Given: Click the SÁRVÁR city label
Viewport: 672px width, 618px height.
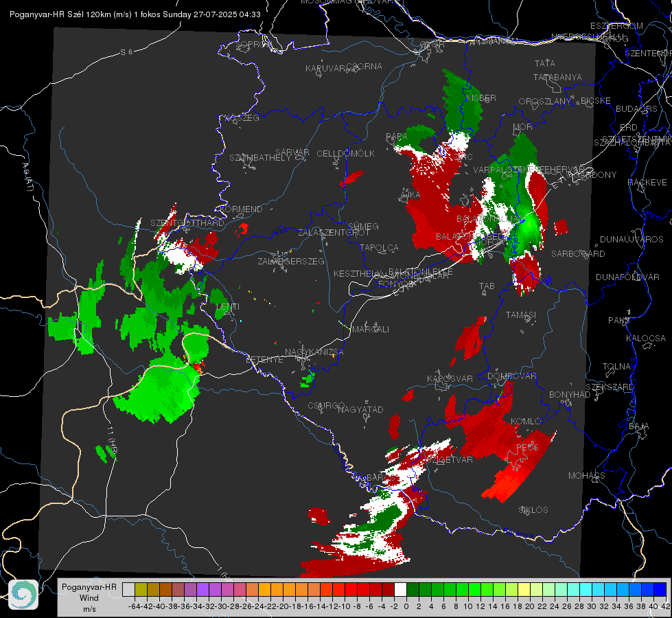Looking at the screenshot, I should pos(292,152).
